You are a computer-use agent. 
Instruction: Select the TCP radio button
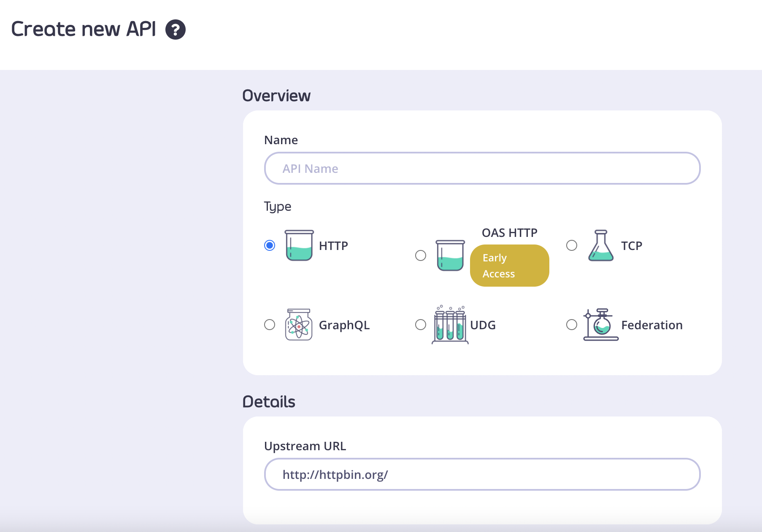(x=572, y=245)
